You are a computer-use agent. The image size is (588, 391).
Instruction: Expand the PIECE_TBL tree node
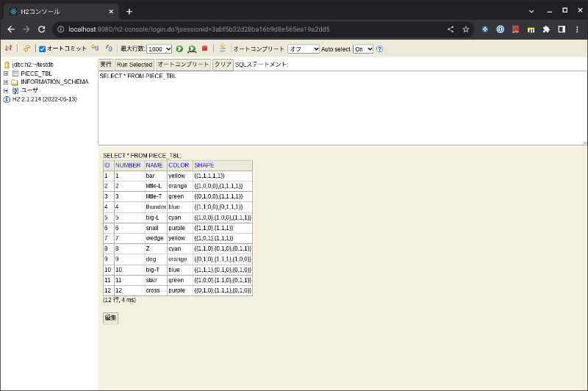6,73
